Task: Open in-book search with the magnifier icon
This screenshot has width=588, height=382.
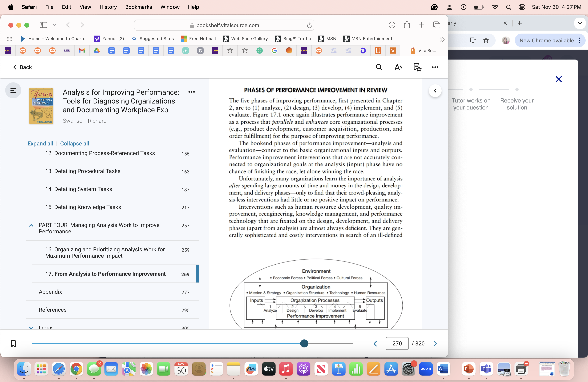Action: (x=379, y=67)
